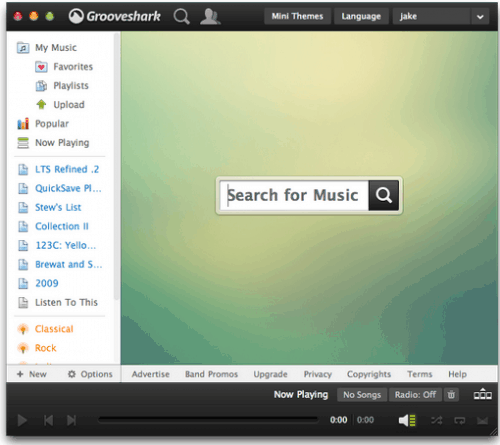Screen dimensions: 500x445
Task: Click the Popular bar chart icon
Action: pyautogui.click(x=23, y=124)
